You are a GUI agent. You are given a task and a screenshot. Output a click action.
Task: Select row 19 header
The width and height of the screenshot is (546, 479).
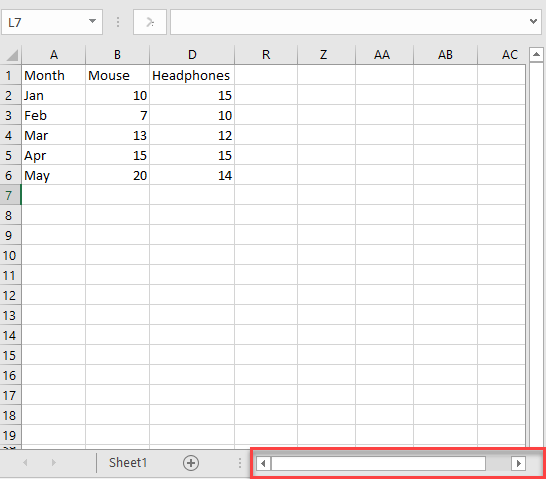click(x=10, y=435)
